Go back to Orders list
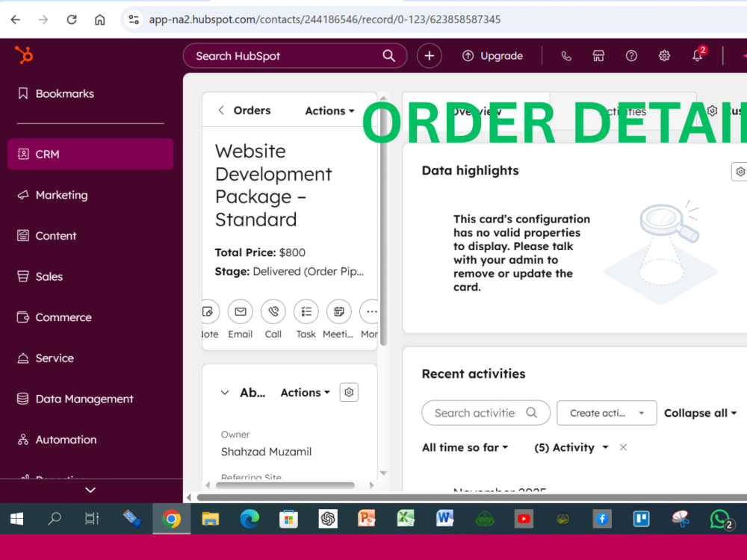Image resolution: width=747 pixels, height=560 pixels. pos(244,111)
